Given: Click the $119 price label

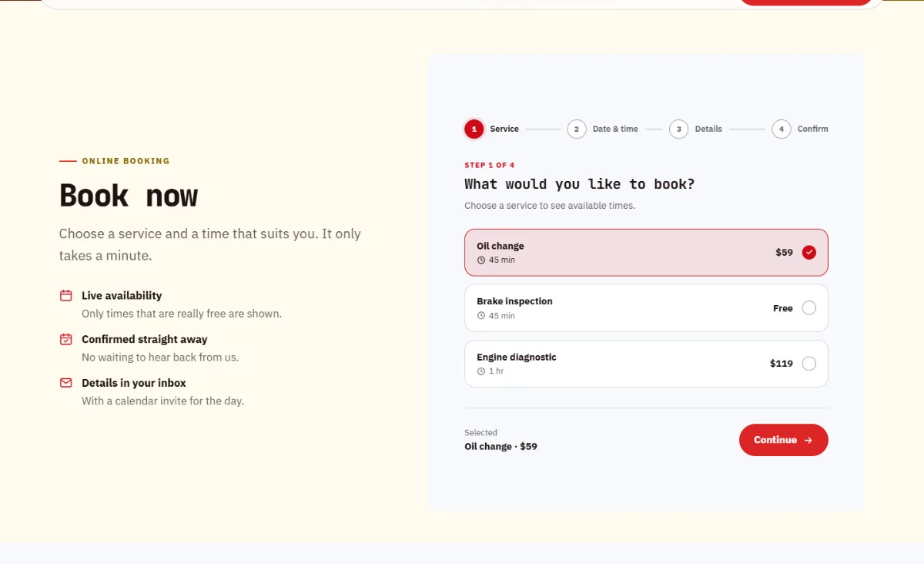Looking at the screenshot, I should pos(782,364).
